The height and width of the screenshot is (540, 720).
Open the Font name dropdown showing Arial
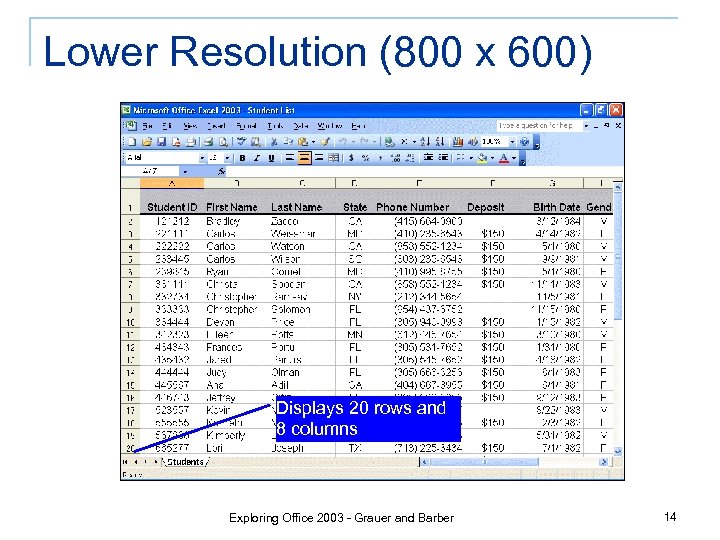click(202, 158)
